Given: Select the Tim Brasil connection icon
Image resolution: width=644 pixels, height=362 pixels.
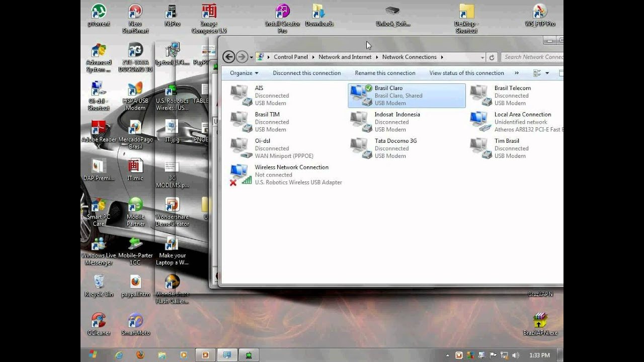Looking at the screenshot, I should pos(480,148).
